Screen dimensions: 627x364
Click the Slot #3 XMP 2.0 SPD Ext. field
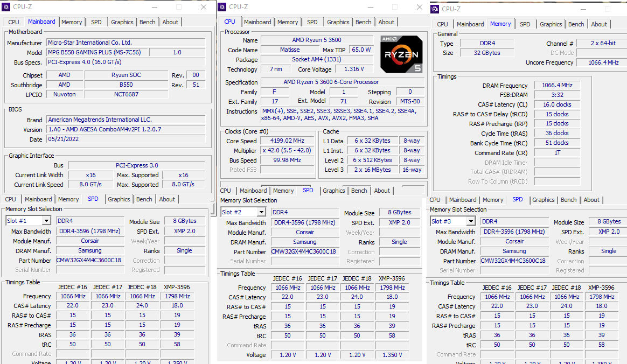[x=609, y=232]
